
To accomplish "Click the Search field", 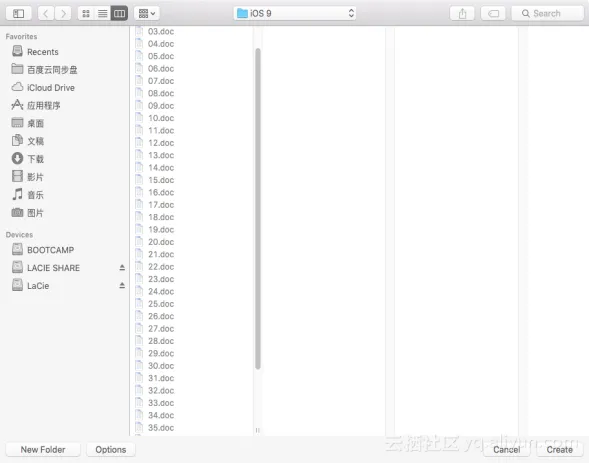I will click(x=548, y=14).
